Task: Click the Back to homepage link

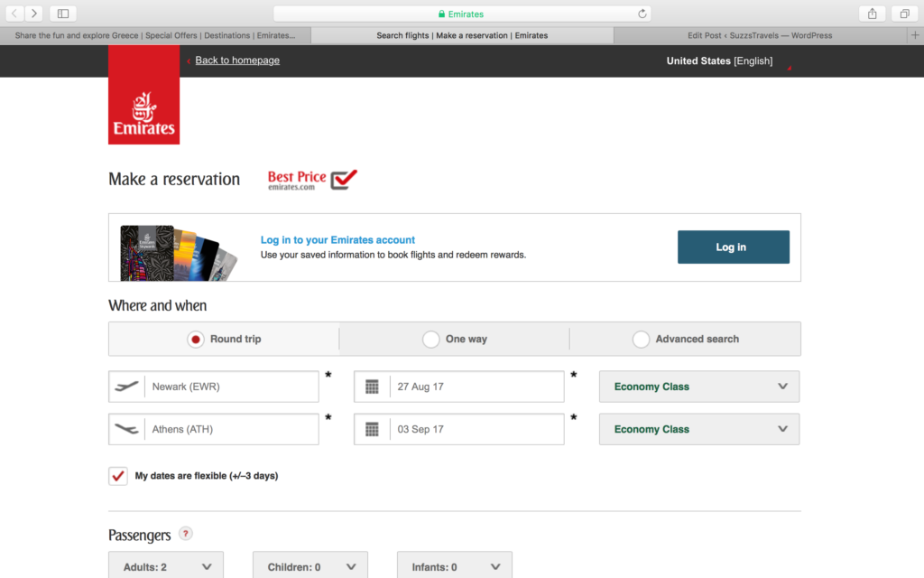Action: tap(237, 61)
